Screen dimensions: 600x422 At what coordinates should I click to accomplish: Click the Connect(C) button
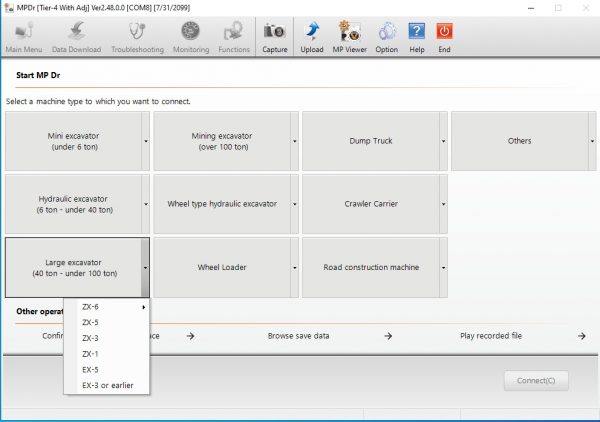(x=536, y=381)
